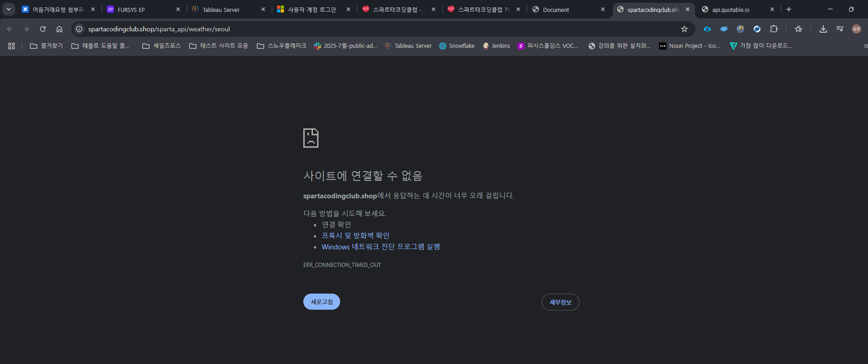868x364 pixels.
Task: Go forward with the forward arrow
Action: (x=26, y=29)
